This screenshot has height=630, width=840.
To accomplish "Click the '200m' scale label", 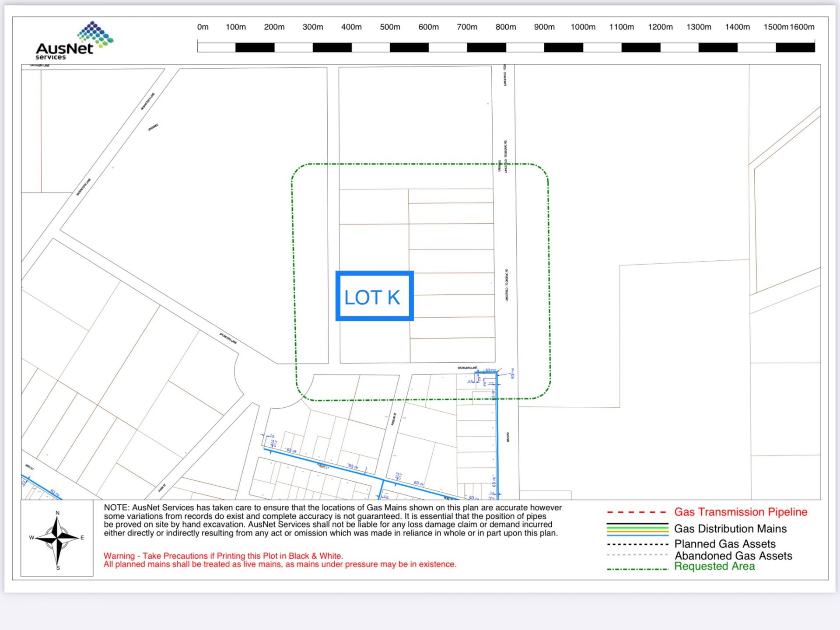I will click(274, 27).
